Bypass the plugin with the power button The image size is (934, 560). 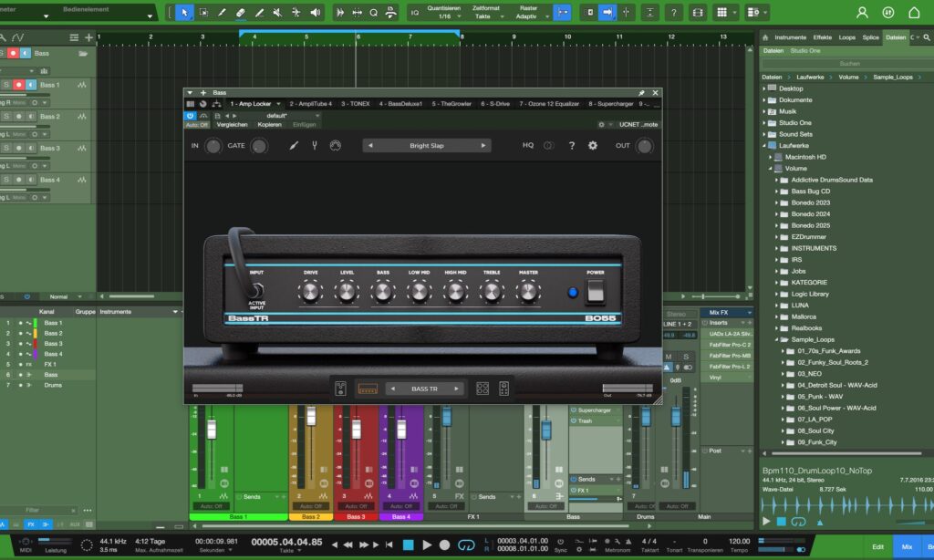point(188,118)
